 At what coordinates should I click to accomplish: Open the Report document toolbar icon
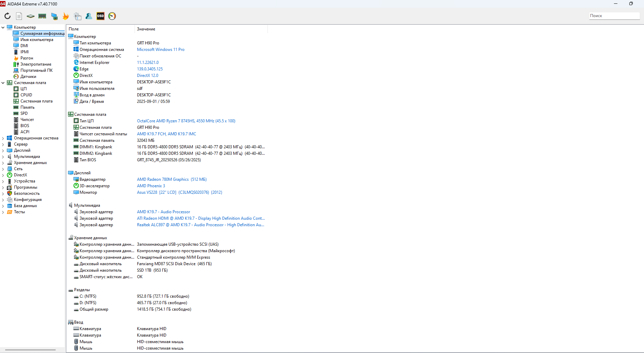coord(19,16)
